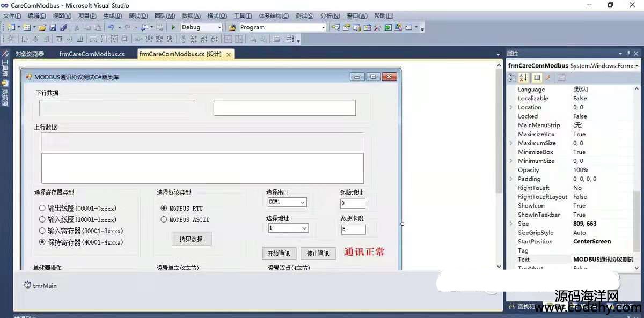The image size is (644, 318).
Task: Click the green Start Page toolbar icon
Action: tap(387, 27)
